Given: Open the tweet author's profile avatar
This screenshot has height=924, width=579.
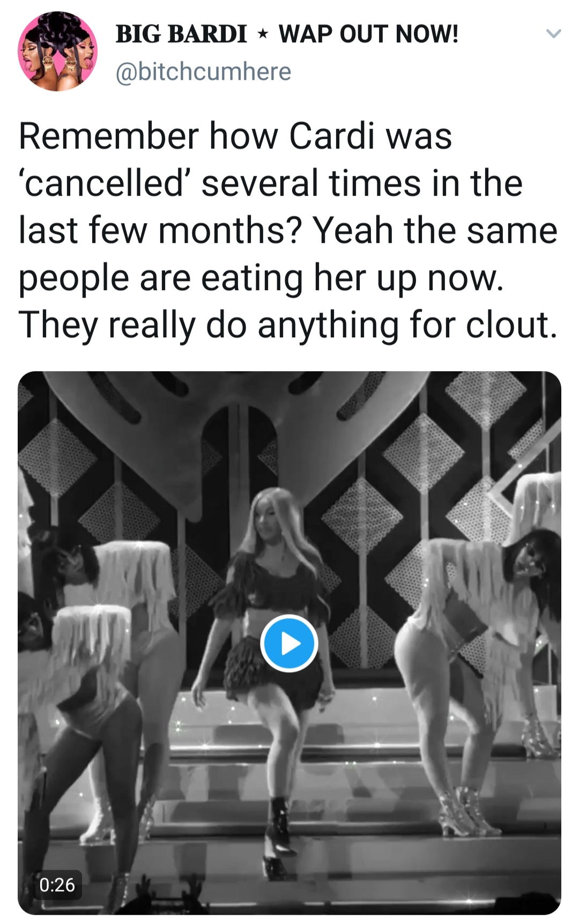Looking at the screenshot, I should 58,51.
